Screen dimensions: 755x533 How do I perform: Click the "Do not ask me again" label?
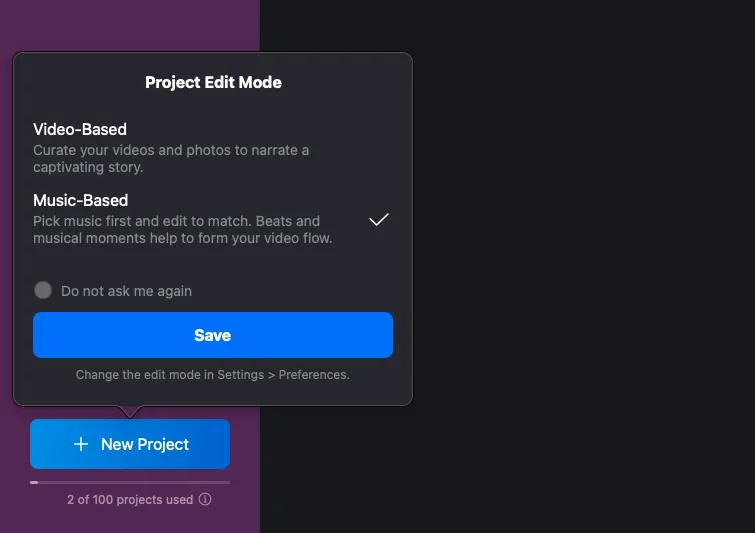pos(126,291)
